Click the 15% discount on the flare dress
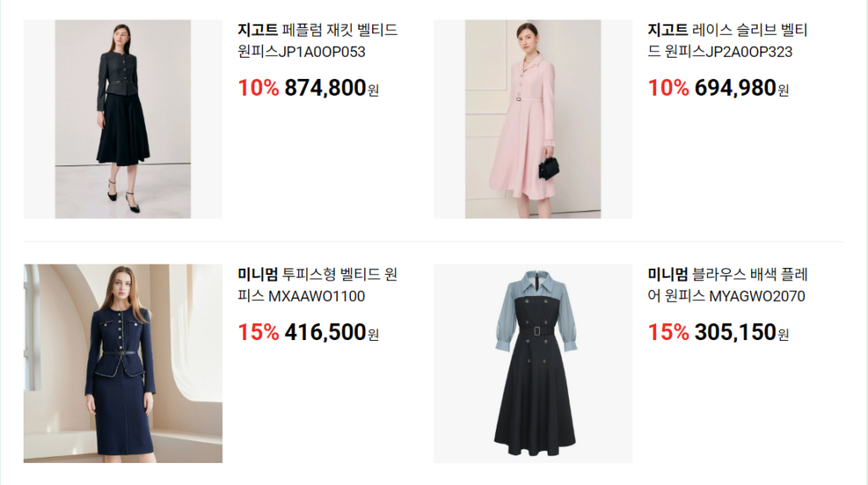The image size is (868, 485). pos(669,332)
